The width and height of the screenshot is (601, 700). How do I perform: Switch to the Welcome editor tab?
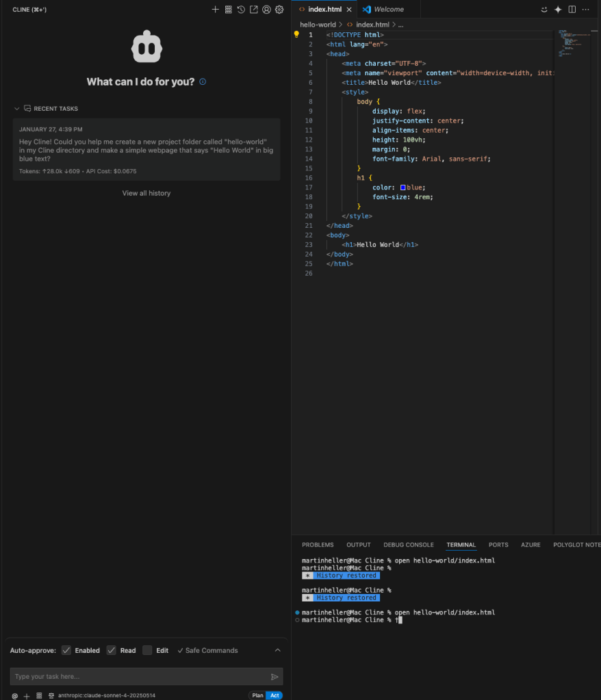[x=388, y=10]
